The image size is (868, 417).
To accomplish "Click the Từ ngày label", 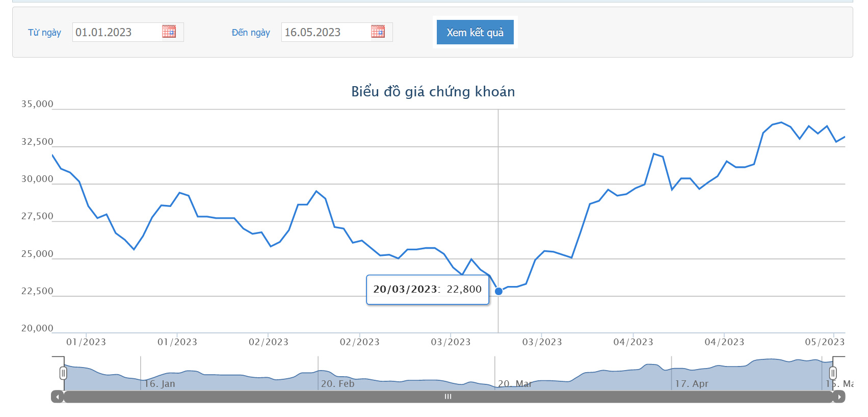I will tap(44, 33).
